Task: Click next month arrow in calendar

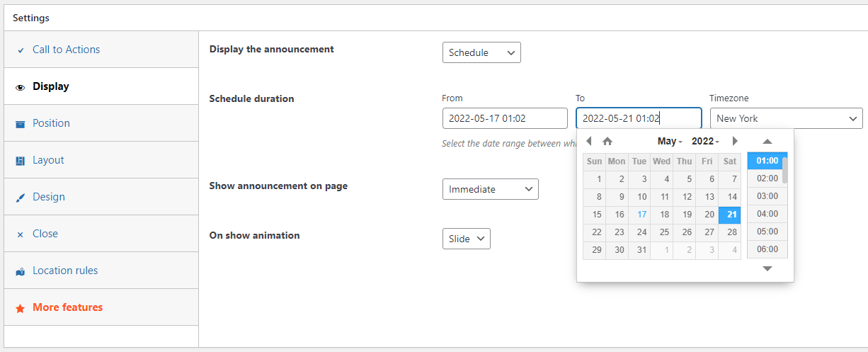Action: pyautogui.click(x=735, y=141)
